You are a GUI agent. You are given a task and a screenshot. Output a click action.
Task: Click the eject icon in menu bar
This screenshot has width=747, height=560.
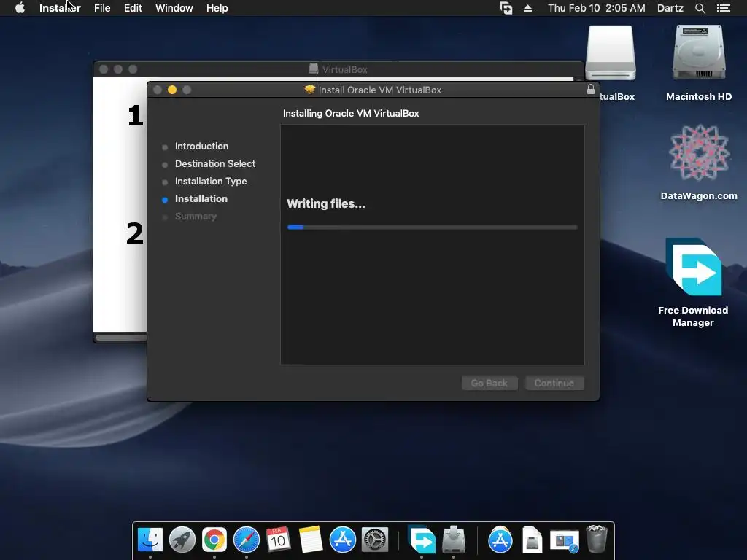pyautogui.click(x=527, y=8)
